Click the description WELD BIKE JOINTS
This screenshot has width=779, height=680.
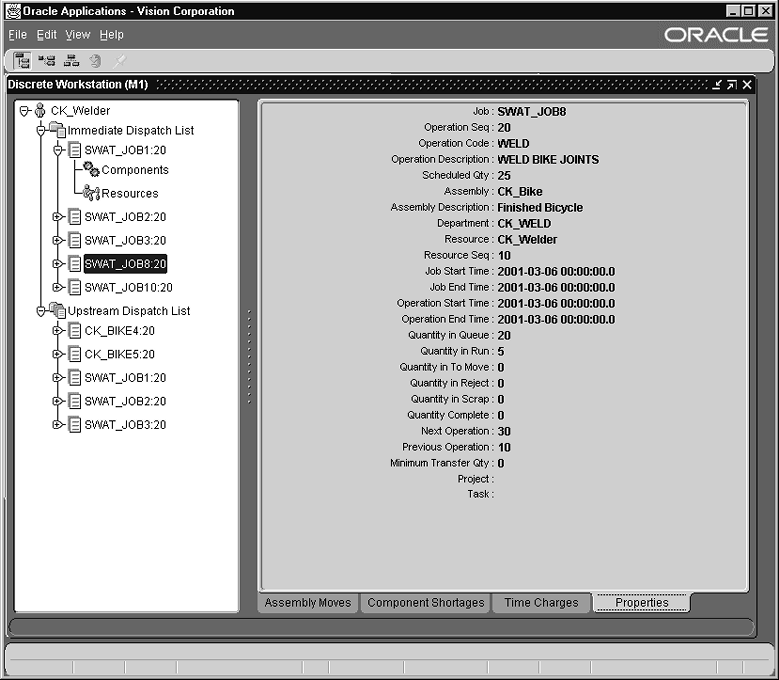[x=548, y=159]
